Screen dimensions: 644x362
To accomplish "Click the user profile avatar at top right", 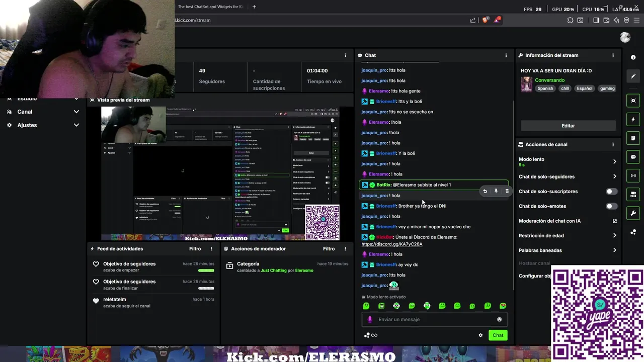I will [x=625, y=37].
